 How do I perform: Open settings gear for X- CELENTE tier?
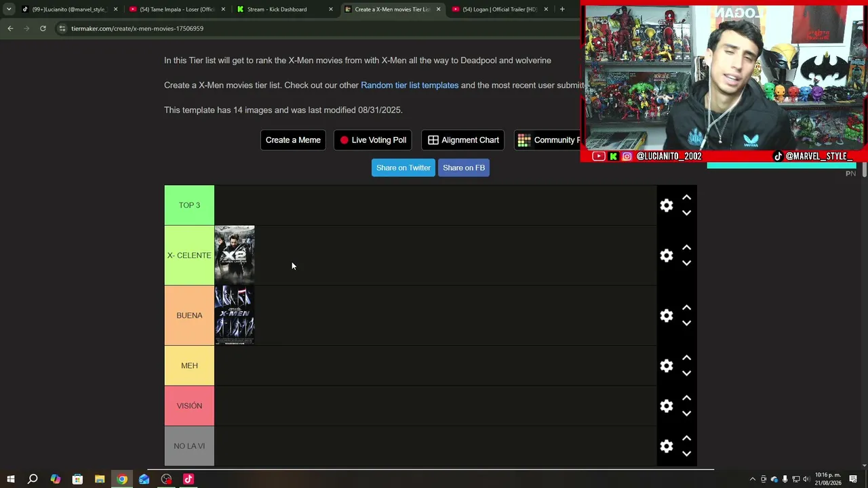pyautogui.click(x=667, y=256)
